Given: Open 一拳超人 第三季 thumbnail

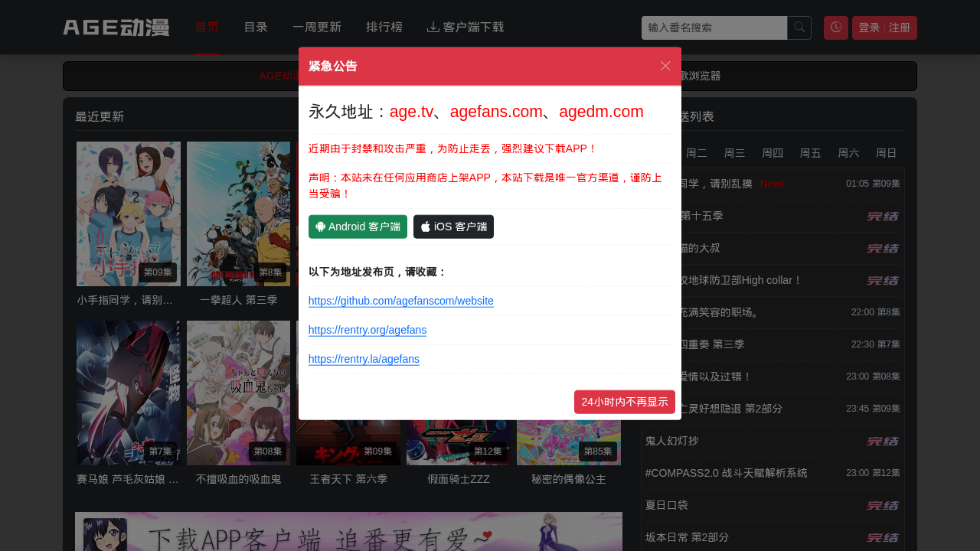Looking at the screenshot, I should pos(238,214).
